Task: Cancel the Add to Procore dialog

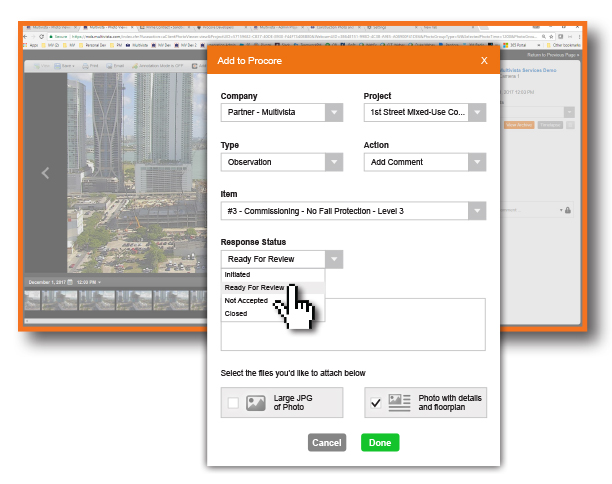Action: pos(327,443)
